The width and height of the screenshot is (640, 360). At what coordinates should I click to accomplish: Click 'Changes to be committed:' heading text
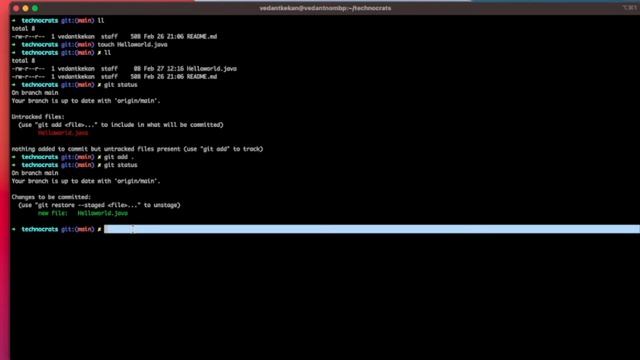(x=51, y=197)
